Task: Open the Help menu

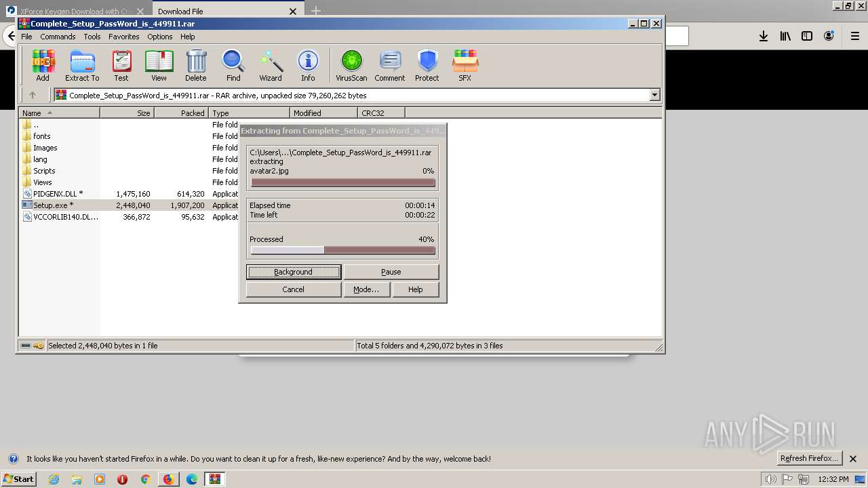Action: [x=188, y=37]
